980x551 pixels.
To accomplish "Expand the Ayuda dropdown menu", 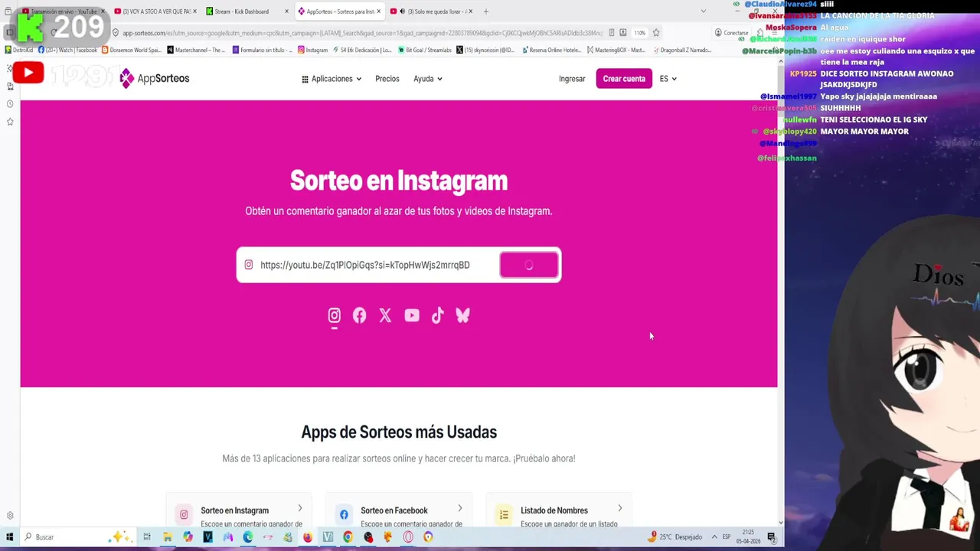I will click(x=428, y=79).
